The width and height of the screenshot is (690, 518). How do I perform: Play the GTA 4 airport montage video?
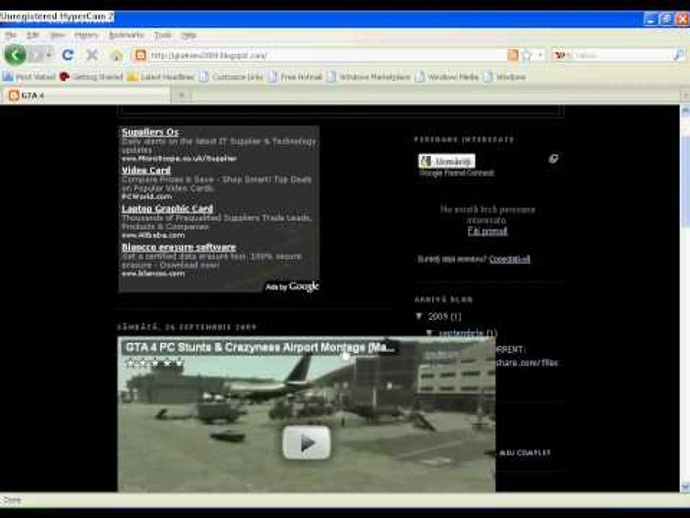(x=306, y=443)
